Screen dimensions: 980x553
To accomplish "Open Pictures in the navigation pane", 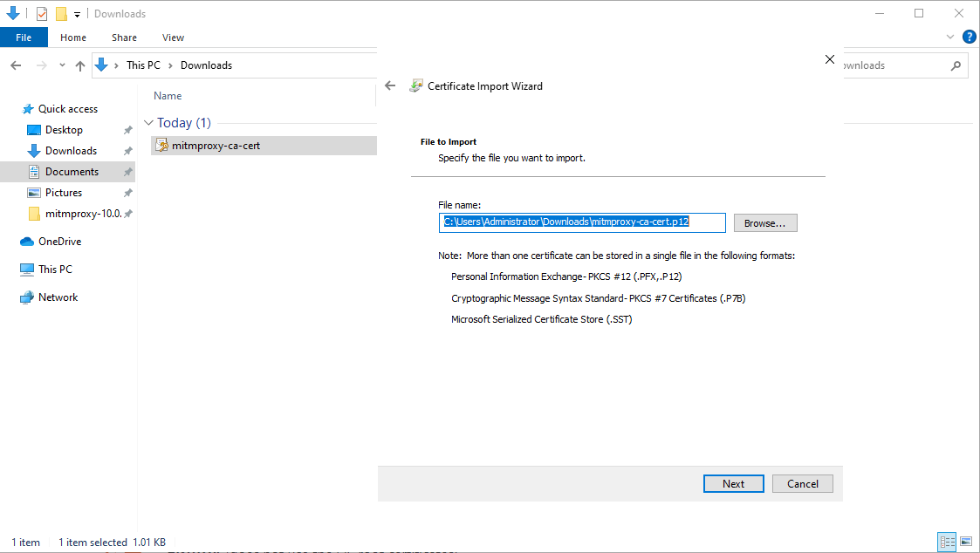I will coord(64,193).
